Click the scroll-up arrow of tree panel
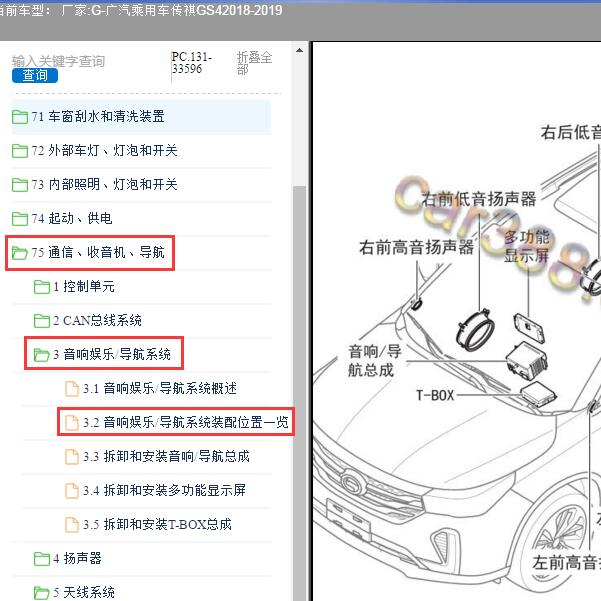The image size is (601, 601). click(299, 51)
